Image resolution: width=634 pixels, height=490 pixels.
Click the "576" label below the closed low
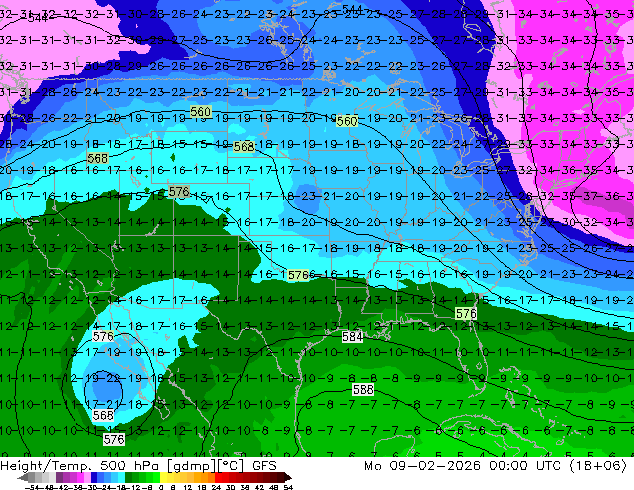tap(114, 439)
